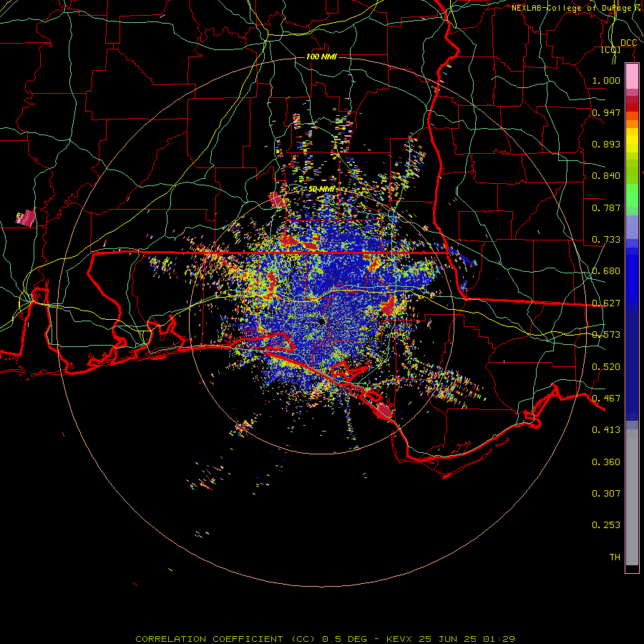Click the black radar site dot at center

click(x=321, y=321)
